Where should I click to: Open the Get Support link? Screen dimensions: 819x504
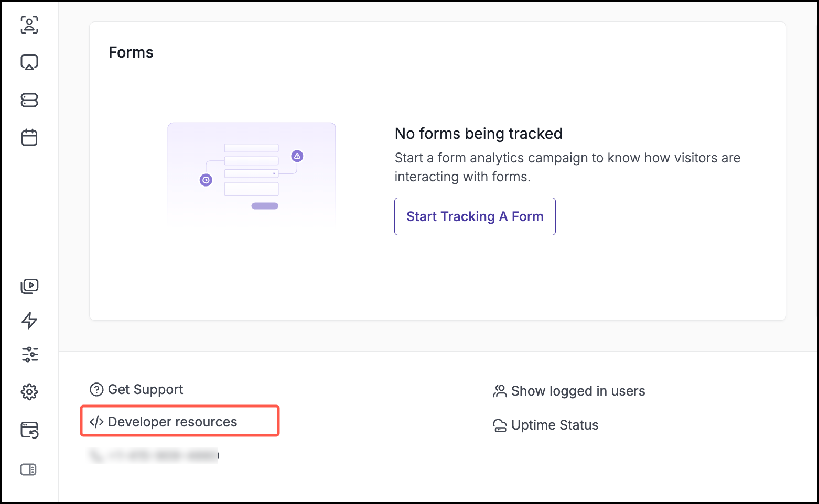click(137, 389)
